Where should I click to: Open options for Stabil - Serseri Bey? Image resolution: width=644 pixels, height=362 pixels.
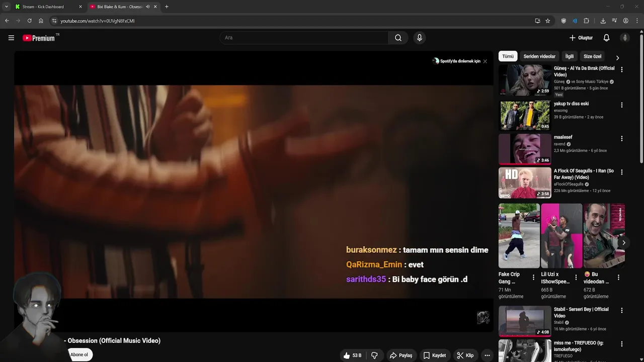coord(621,310)
